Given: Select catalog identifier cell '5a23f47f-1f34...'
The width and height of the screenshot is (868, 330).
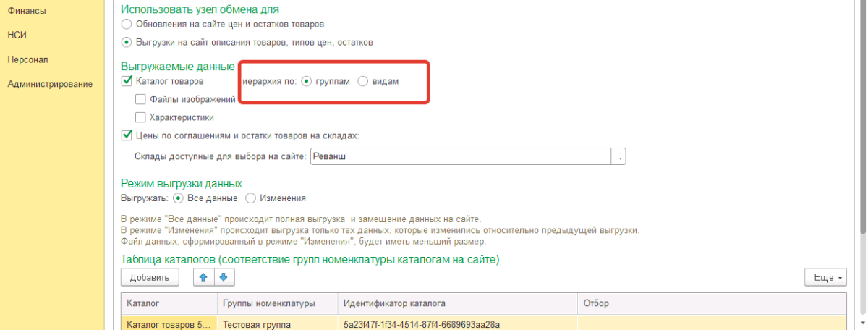Looking at the screenshot, I should tap(457, 323).
